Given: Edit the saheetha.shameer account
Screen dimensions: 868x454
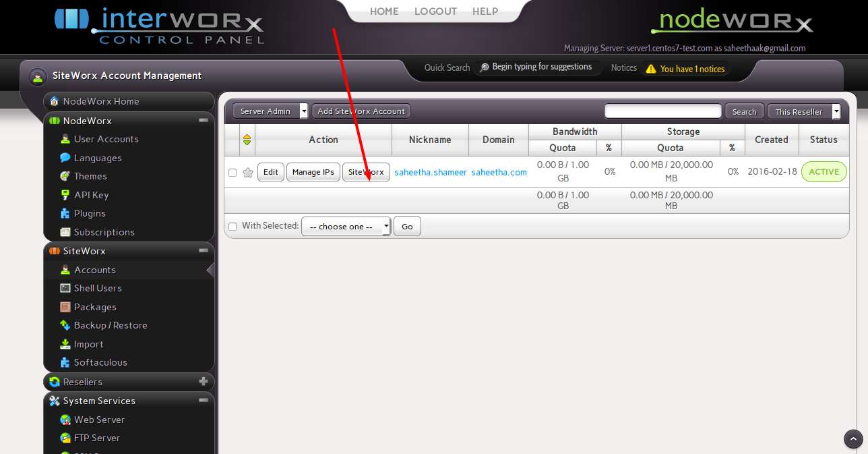Looking at the screenshot, I should (271, 172).
